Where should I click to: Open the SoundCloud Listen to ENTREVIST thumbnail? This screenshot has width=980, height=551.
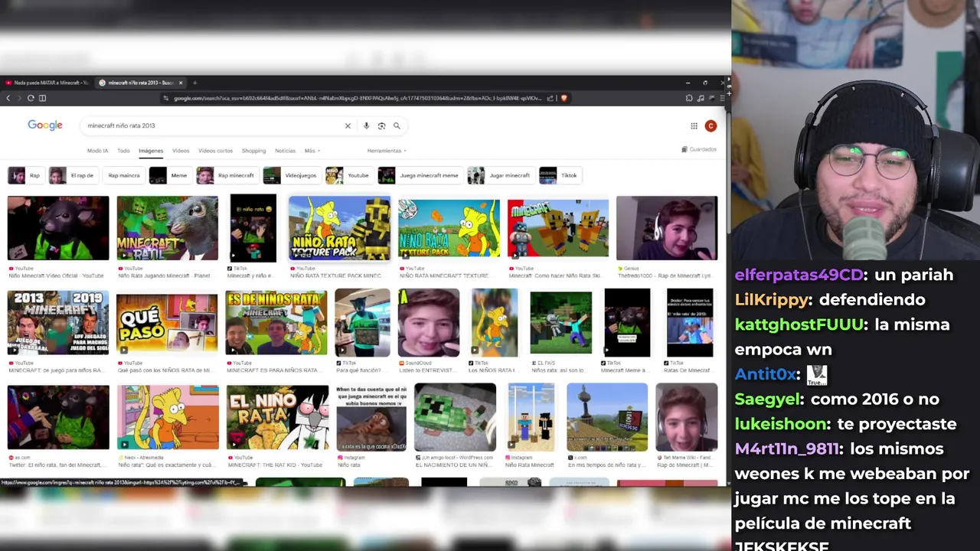(429, 322)
